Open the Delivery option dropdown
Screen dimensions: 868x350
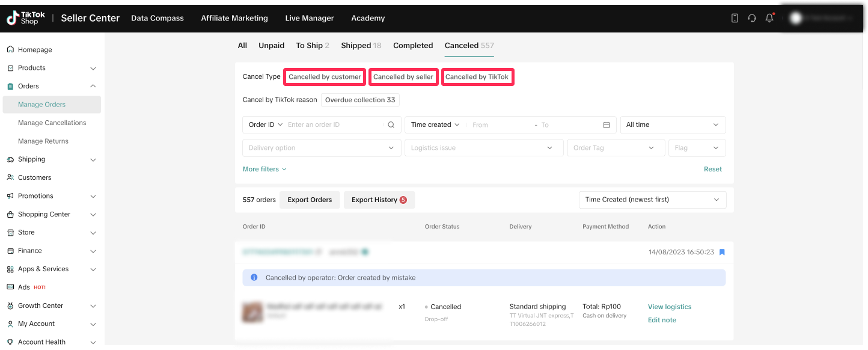pos(321,148)
